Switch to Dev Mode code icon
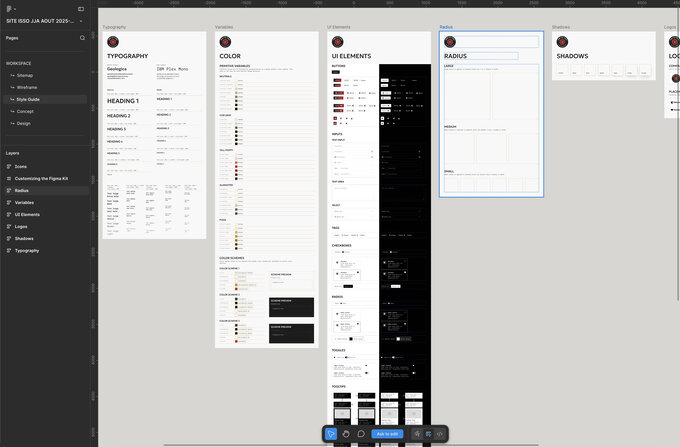 [x=440, y=434]
